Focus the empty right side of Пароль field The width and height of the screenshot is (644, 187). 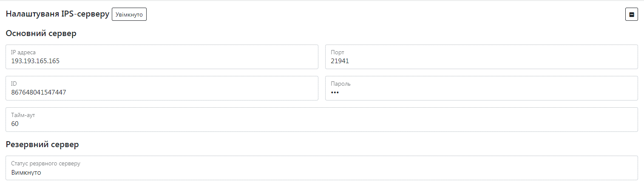553,89
